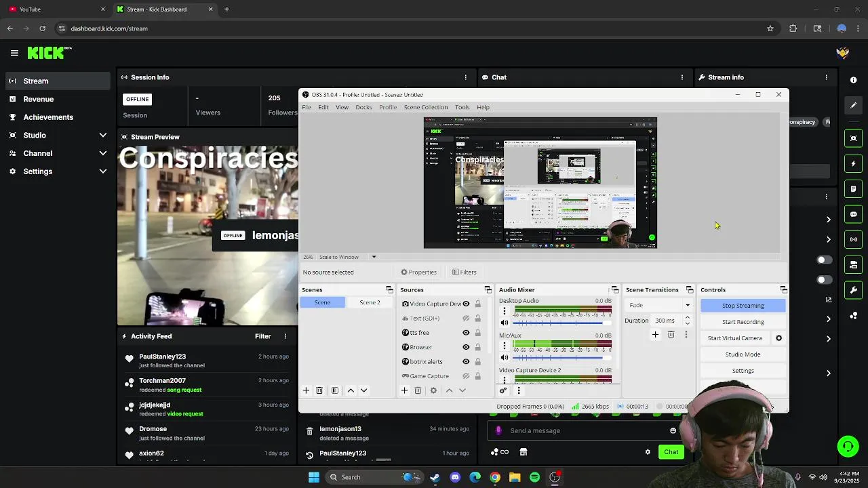Toggle upper switch in Stream info panel
Image resolution: width=868 pixels, height=488 pixels.
click(x=825, y=260)
